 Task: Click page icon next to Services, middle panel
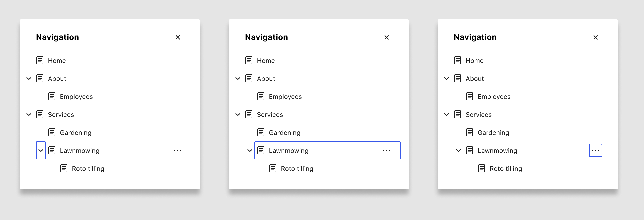[249, 115]
